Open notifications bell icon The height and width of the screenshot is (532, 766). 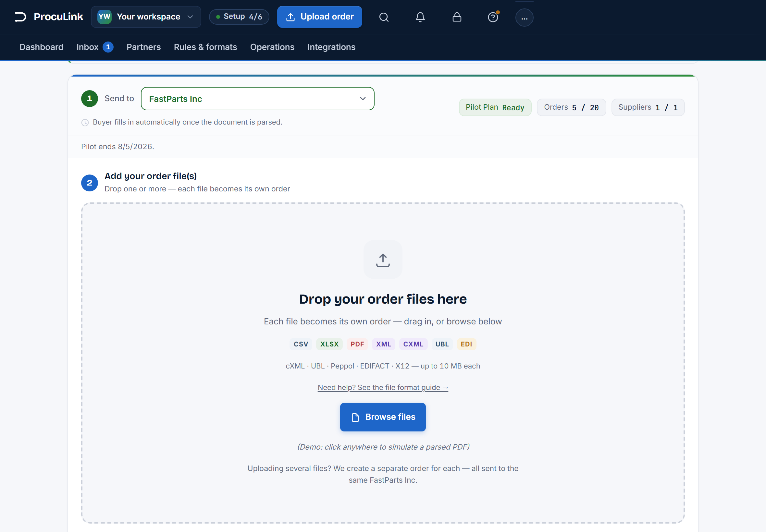pos(420,17)
